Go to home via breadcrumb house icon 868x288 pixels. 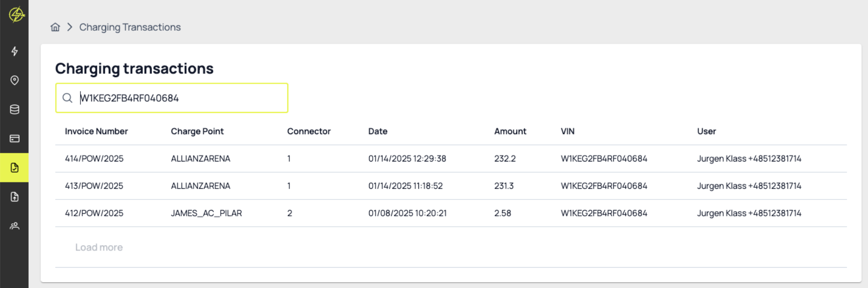(x=55, y=27)
